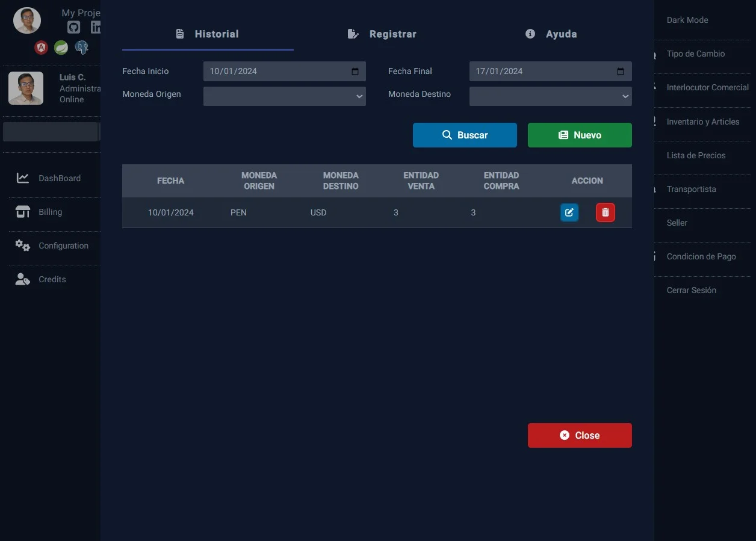This screenshot has height=541, width=756.
Task: Click the PostgreSQL elephant icon
Action: point(81,48)
